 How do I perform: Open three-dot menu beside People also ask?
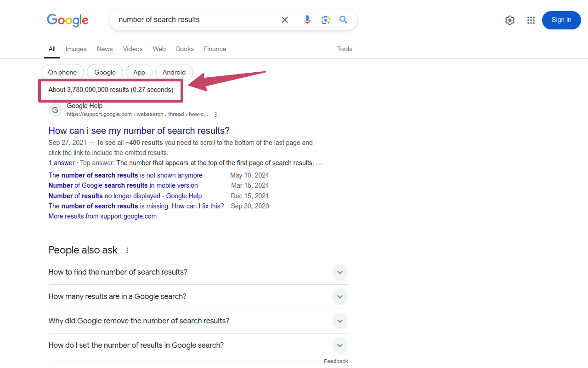point(127,250)
